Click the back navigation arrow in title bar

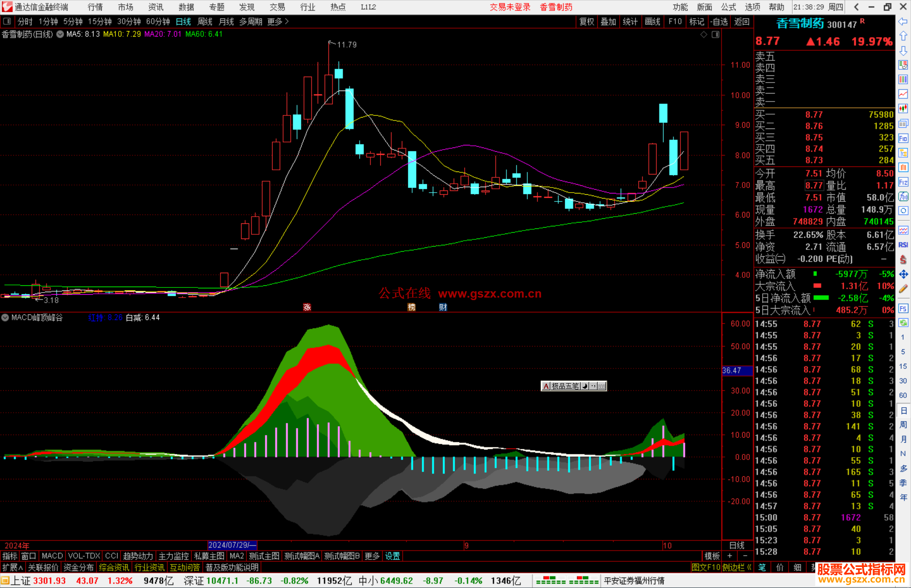856,7
